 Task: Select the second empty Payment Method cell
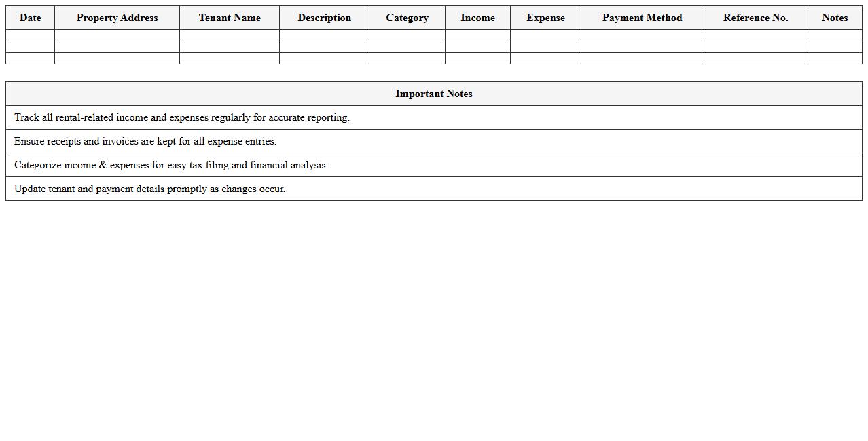point(642,47)
